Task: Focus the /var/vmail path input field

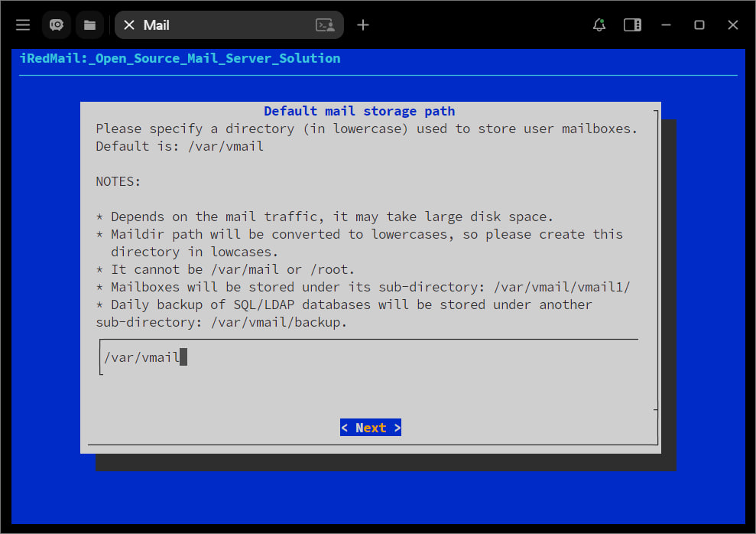Action: click(x=367, y=357)
